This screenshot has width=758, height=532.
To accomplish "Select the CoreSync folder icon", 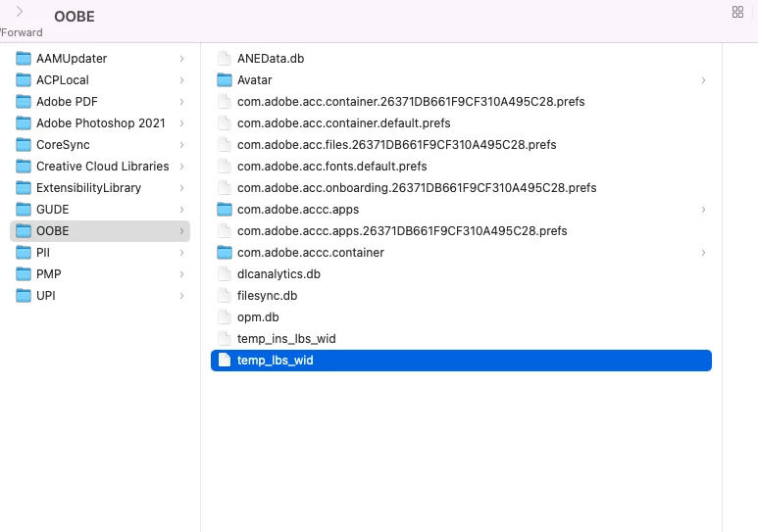I will 24,144.
